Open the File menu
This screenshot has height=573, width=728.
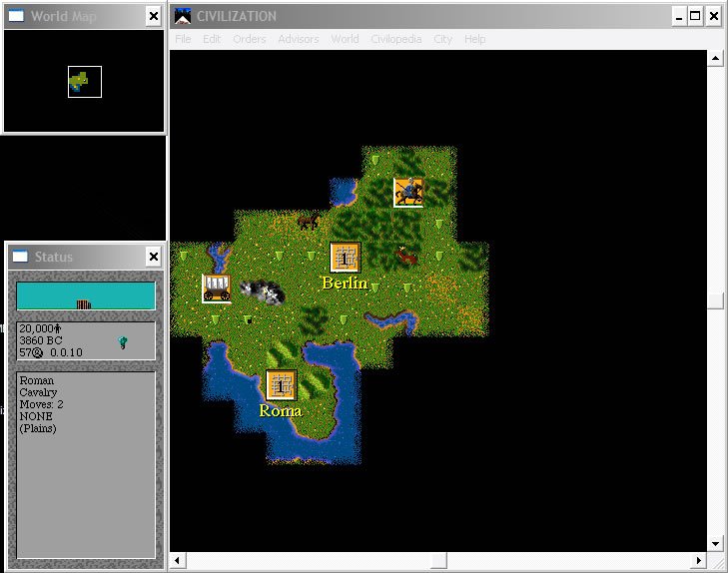(x=183, y=39)
